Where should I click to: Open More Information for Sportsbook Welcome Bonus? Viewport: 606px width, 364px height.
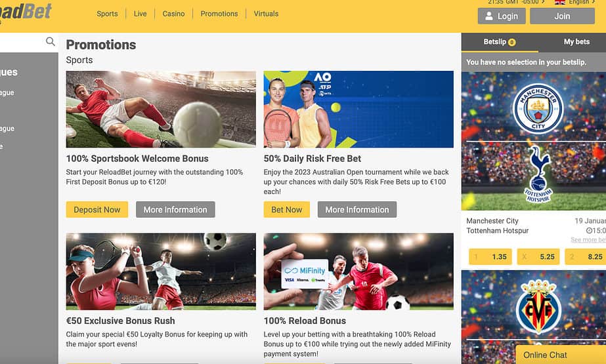coord(175,210)
